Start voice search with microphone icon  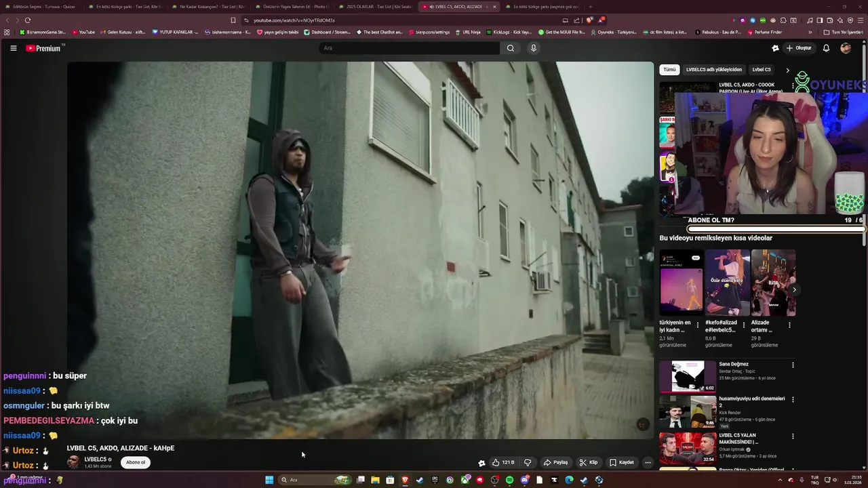pos(534,48)
